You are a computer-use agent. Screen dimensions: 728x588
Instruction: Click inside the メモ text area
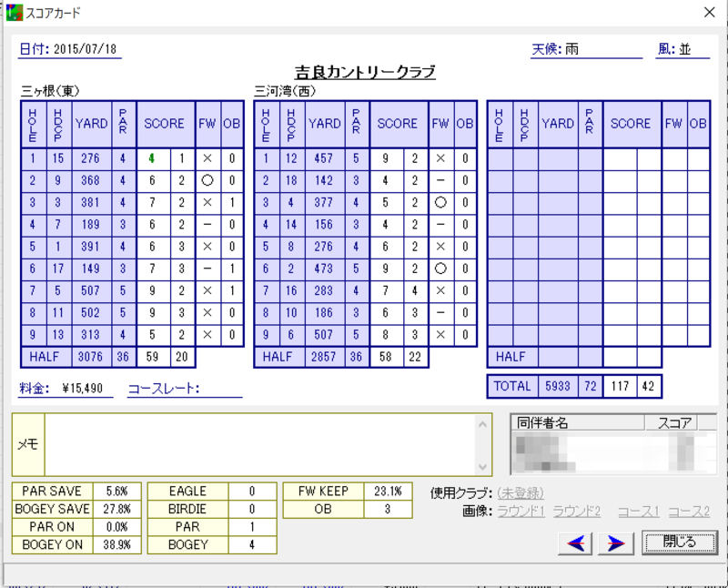tap(259, 444)
